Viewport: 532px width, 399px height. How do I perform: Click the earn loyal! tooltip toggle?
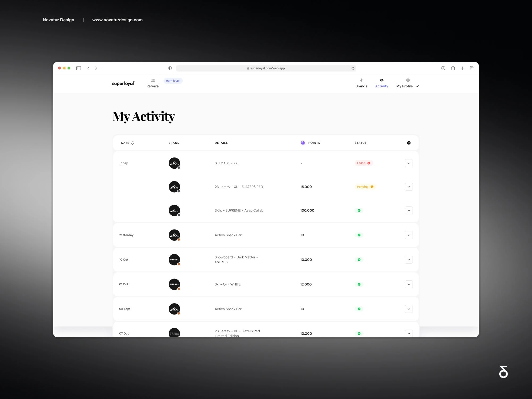(173, 81)
